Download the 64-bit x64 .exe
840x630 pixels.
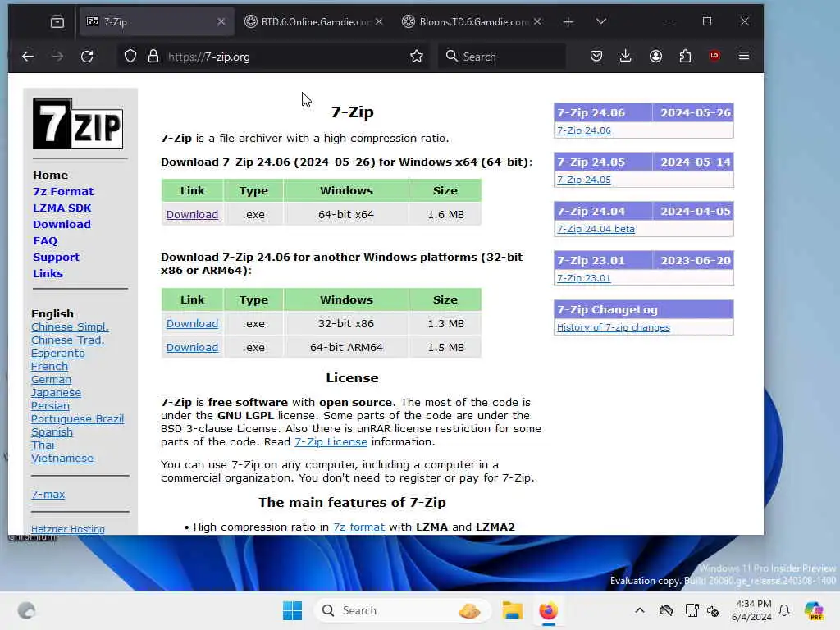[x=192, y=214]
